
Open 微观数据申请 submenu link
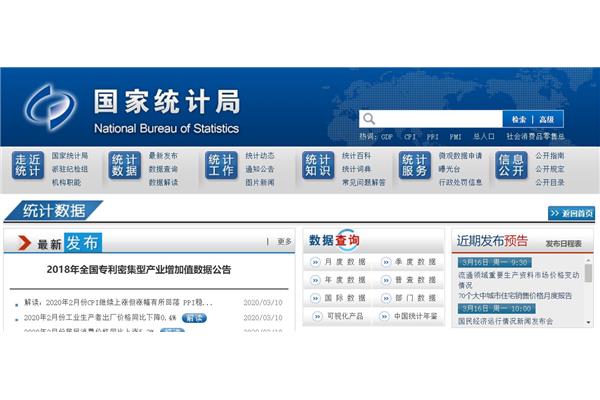[460, 156]
